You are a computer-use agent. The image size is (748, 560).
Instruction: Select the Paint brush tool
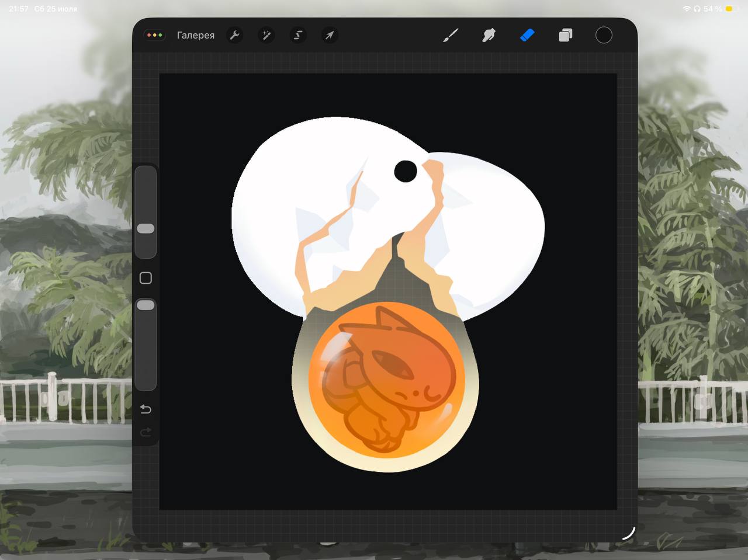coord(451,35)
